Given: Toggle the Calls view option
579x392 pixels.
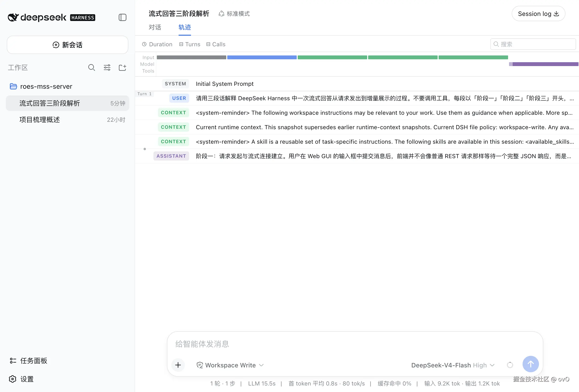Looking at the screenshot, I should [216, 44].
